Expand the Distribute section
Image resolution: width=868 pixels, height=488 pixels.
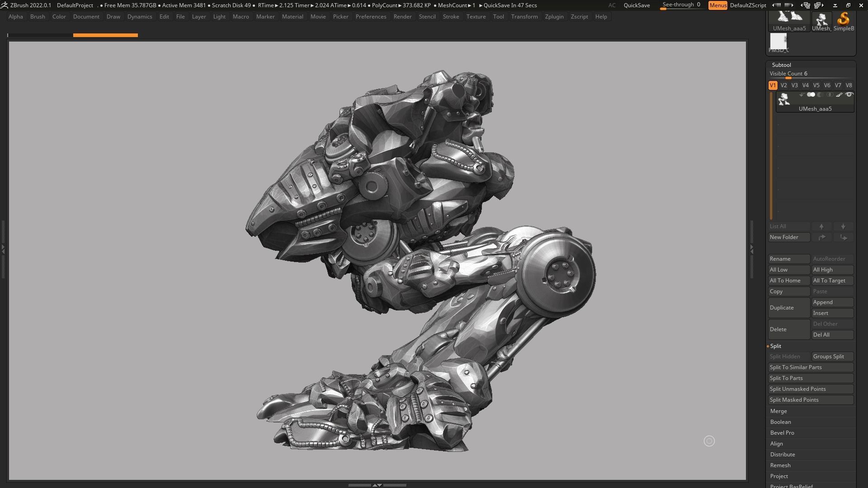coord(783,455)
